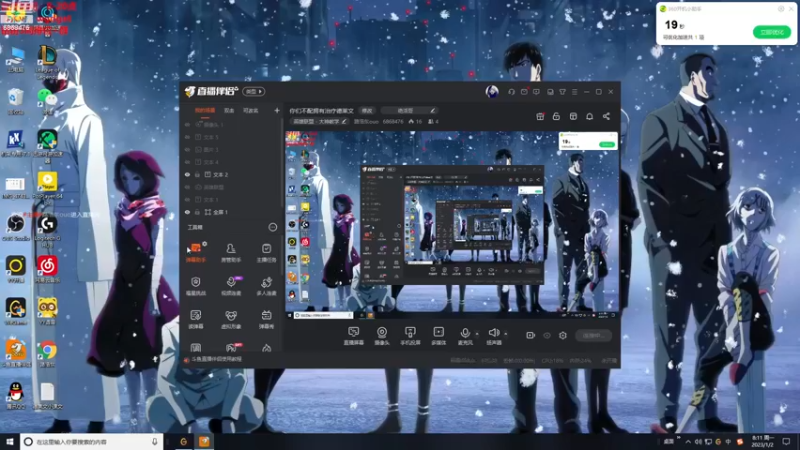Open the skin (shirt) icon in the title bar
Viewport: 800px width, 450px height.
tap(562, 92)
